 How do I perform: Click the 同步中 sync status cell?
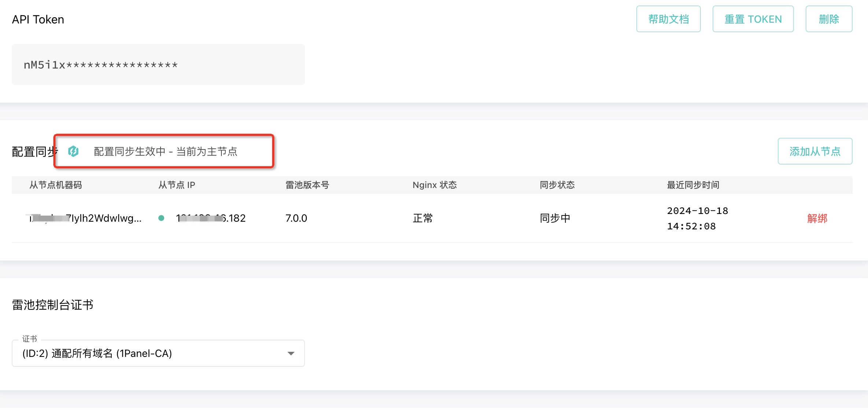tap(555, 218)
